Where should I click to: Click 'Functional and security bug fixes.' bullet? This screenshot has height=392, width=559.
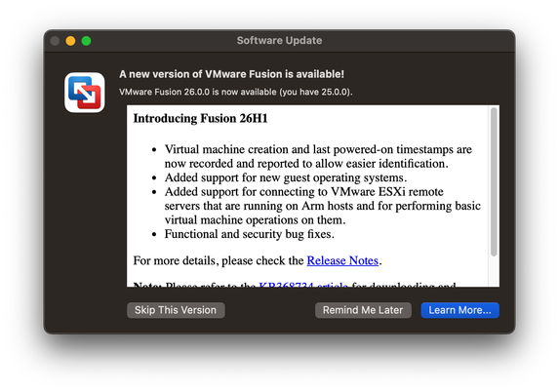(x=249, y=234)
